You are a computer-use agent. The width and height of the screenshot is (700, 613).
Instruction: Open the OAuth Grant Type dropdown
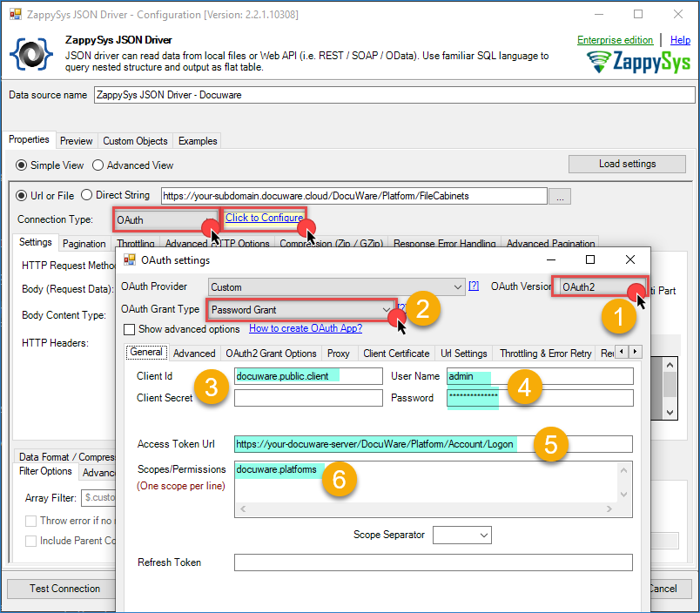(x=387, y=309)
